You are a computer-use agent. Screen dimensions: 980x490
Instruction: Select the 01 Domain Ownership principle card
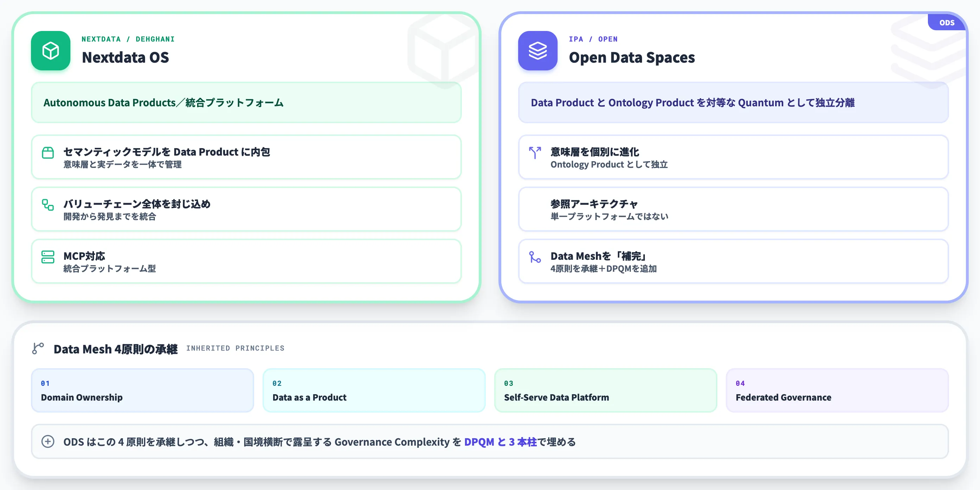(x=142, y=390)
